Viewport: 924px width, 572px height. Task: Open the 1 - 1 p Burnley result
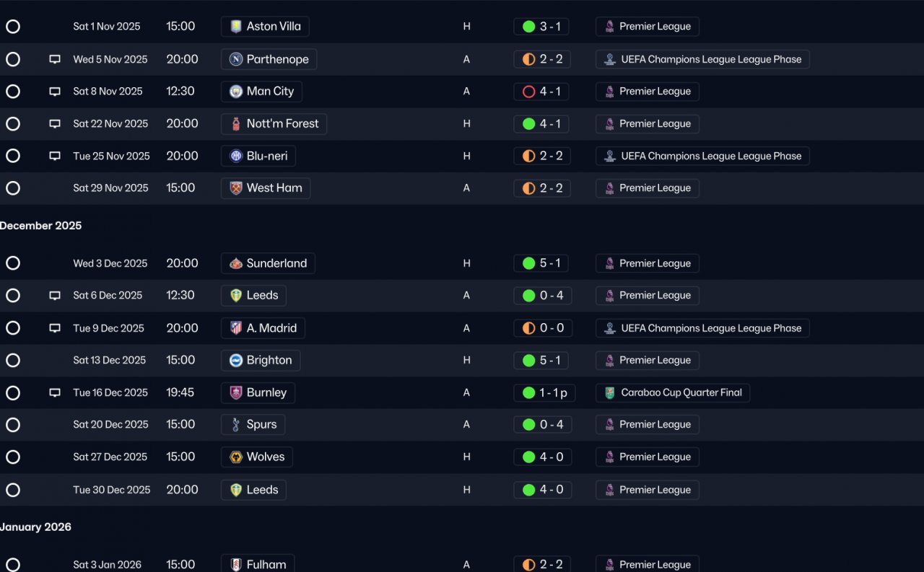pos(544,393)
